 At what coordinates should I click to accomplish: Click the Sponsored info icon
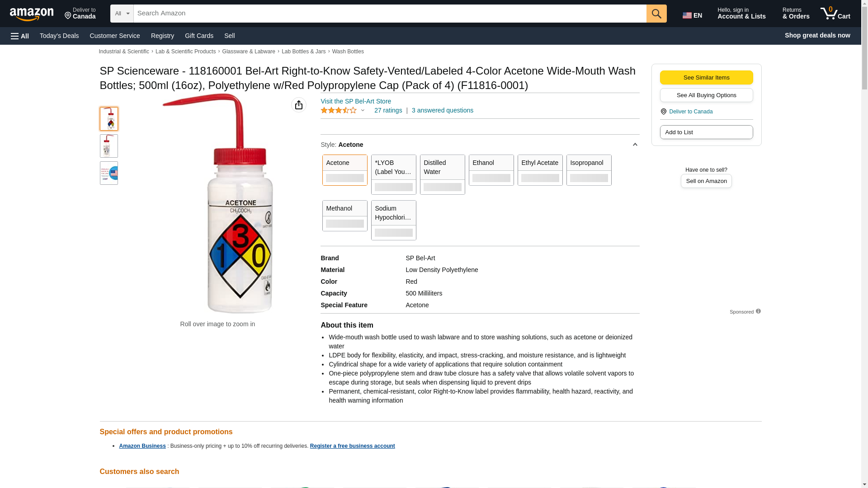tap(758, 311)
